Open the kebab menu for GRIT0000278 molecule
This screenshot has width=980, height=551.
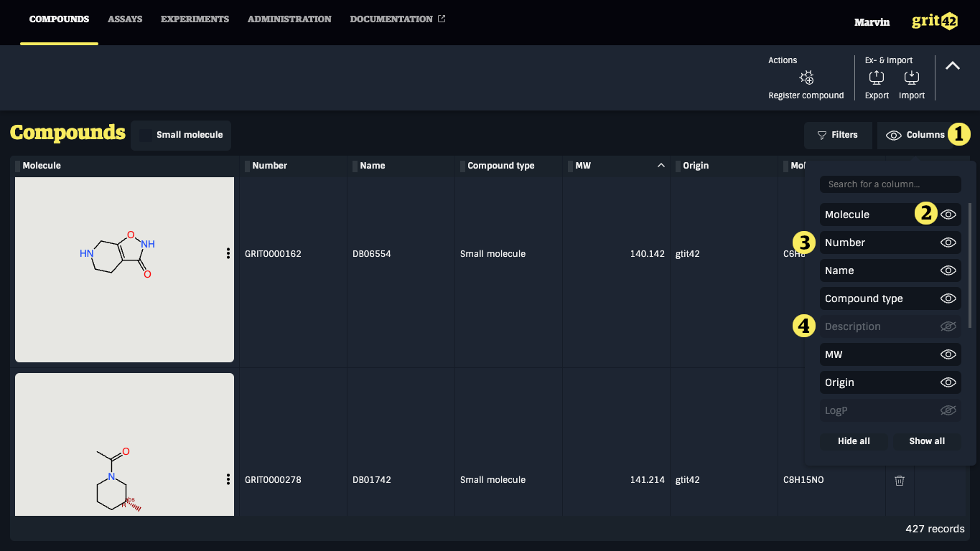pos(228,479)
